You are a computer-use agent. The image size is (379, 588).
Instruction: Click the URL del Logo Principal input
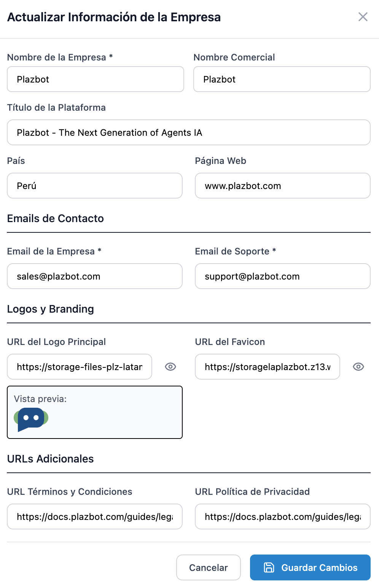[80, 367]
